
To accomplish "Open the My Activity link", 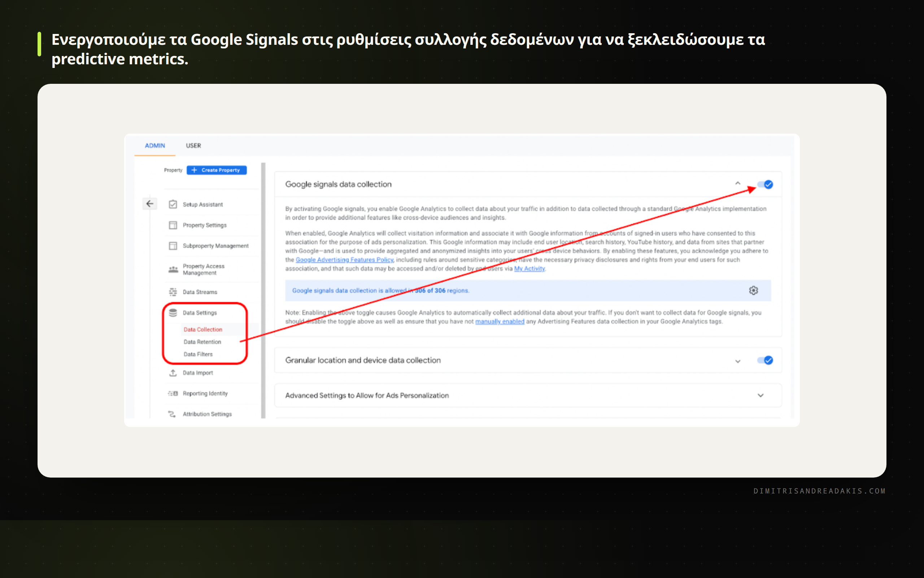I will [529, 269].
